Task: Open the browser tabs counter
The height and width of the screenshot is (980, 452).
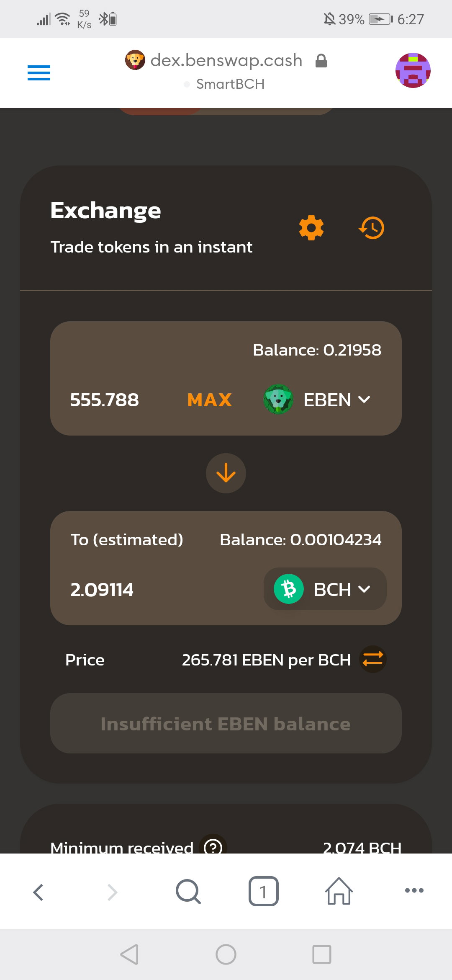Action: 264,891
